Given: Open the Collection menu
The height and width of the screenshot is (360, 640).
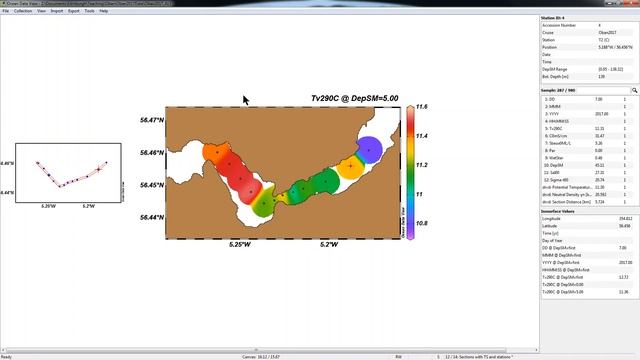Looking at the screenshot, I should tap(23, 11).
